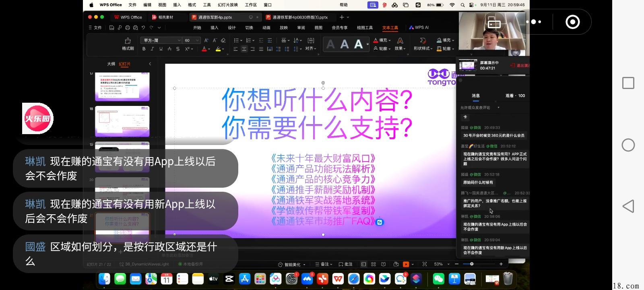
Task: Click the zoom in plus icon
Action: 501,264
